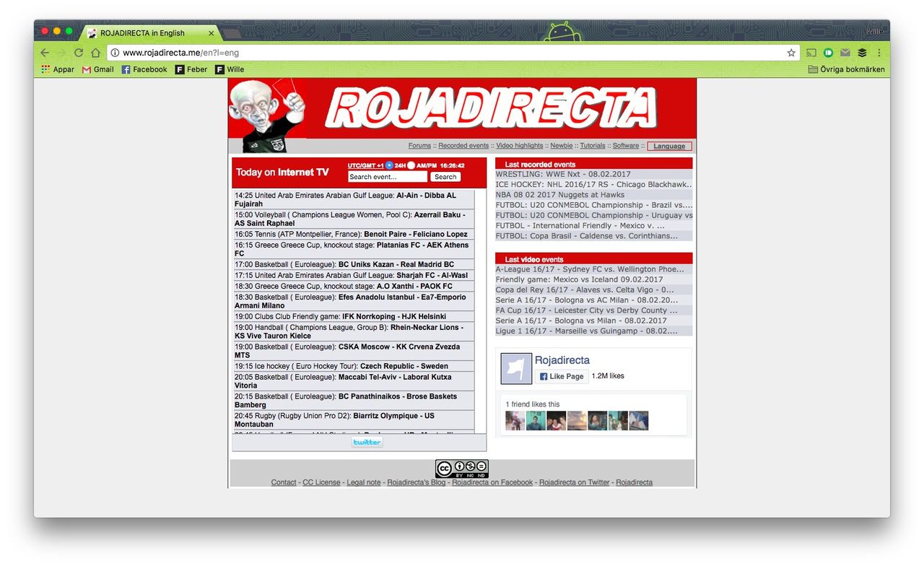
Task: Open A-League Sydney FC vs. Wellington video
Action: (590, 269)
